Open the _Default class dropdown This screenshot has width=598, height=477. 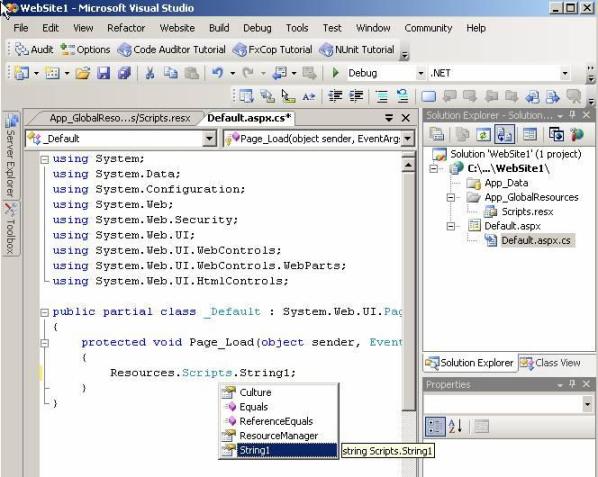coord(209,138)
